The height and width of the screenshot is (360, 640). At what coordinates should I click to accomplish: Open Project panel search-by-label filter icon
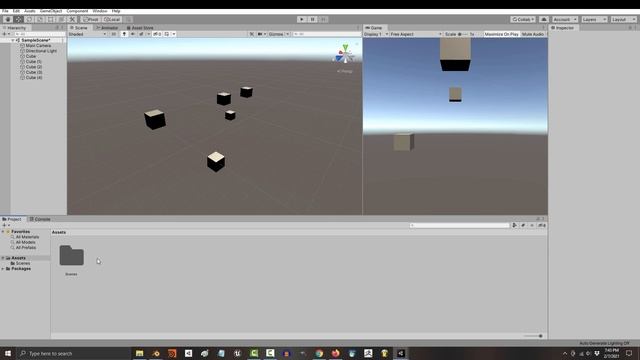(x=523, y=225)
